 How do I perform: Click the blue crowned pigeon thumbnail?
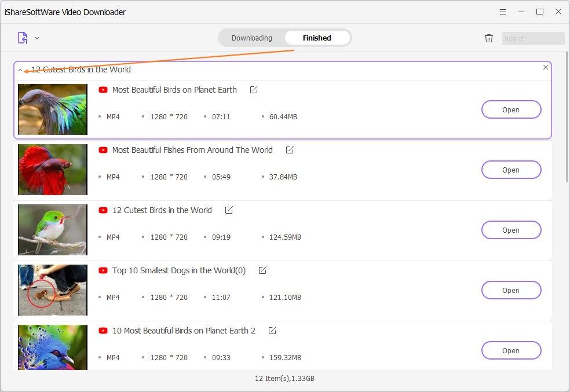point(53,347)
